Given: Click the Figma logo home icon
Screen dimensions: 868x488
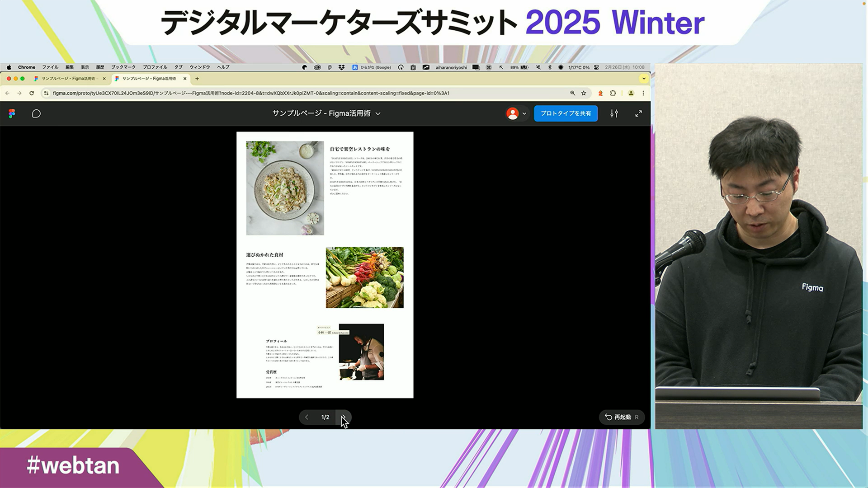Looking at the screenshot, I should 12,113.
